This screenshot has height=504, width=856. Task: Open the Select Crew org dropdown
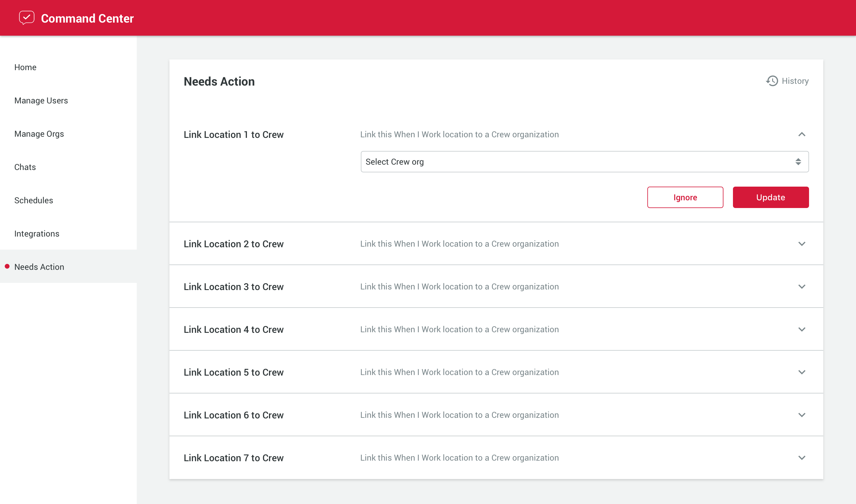585,162
